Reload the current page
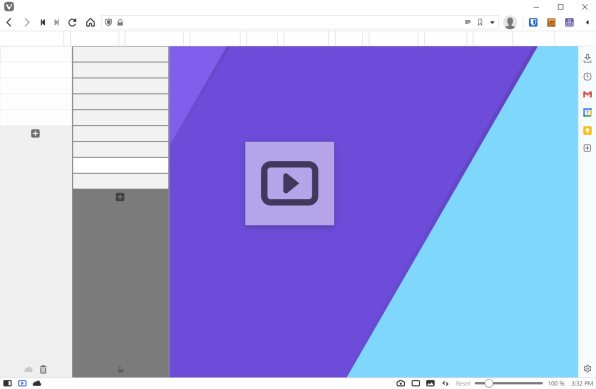The image size is (596, 389). 72,22
